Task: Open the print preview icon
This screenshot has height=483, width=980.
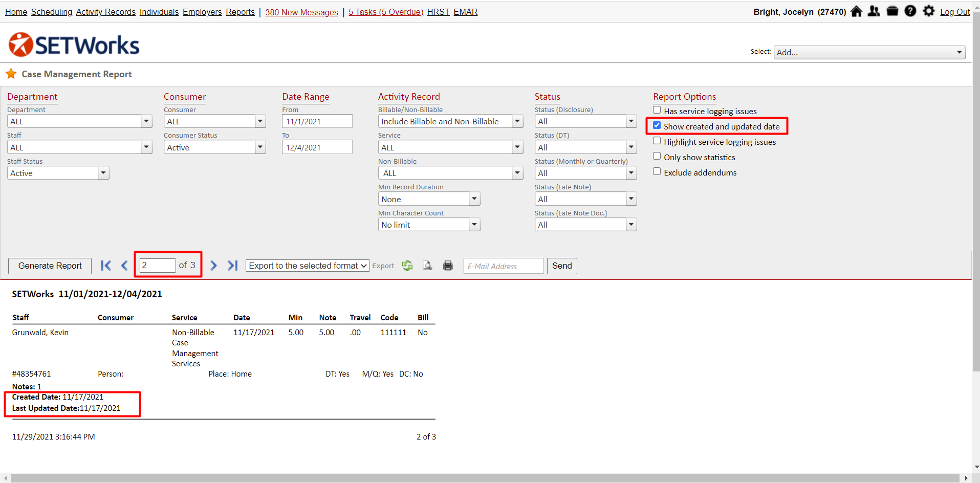Action: pos(427,266)
